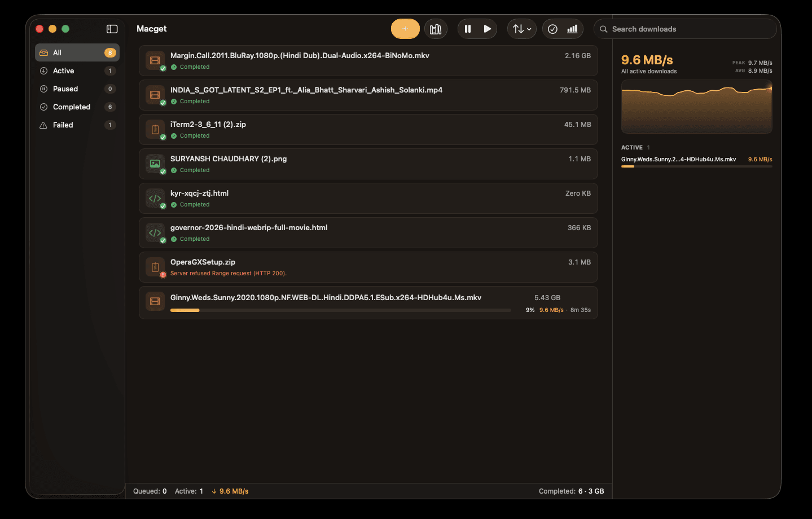Click the 8m 35s remaining time

point(581,310)
